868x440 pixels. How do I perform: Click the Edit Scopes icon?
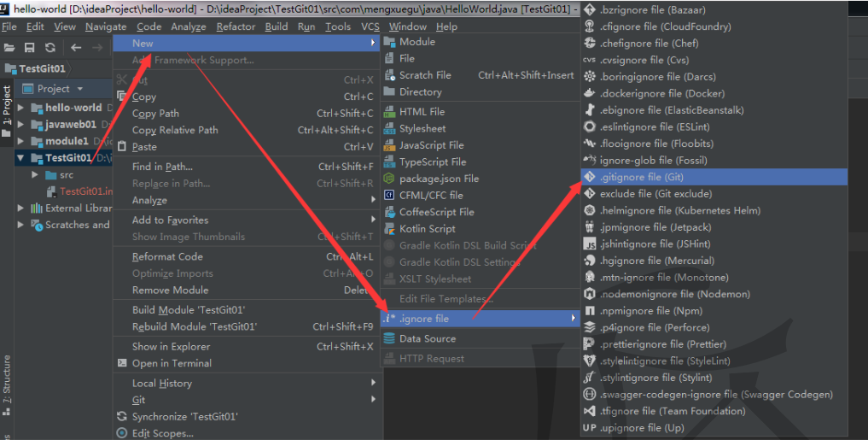click(122, 433)
